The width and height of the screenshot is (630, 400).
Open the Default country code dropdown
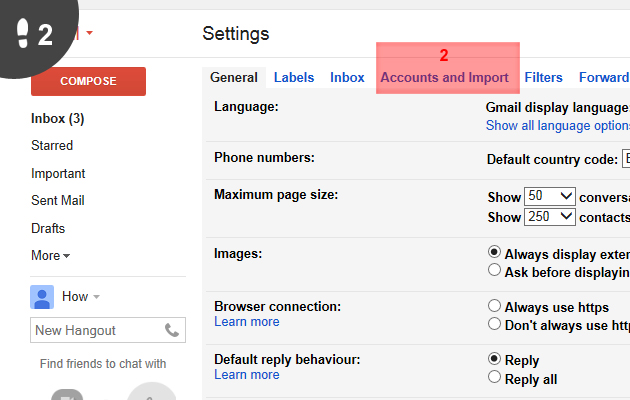626,159
